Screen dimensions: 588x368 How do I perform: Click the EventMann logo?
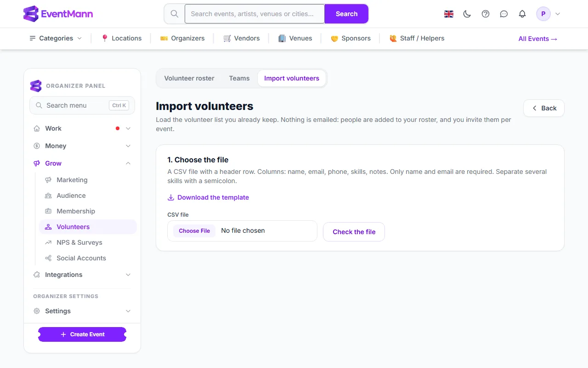tap(58, 14)
